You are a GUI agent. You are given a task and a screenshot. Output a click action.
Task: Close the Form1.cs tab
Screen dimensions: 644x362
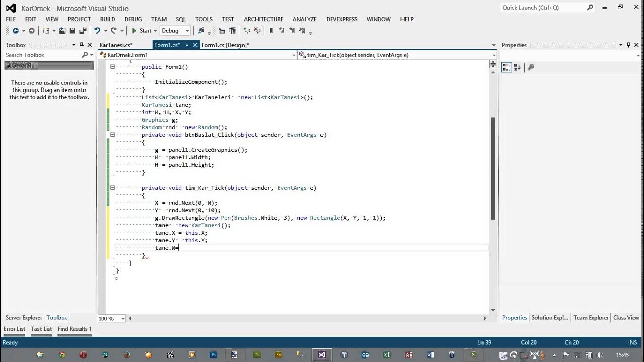194,45
